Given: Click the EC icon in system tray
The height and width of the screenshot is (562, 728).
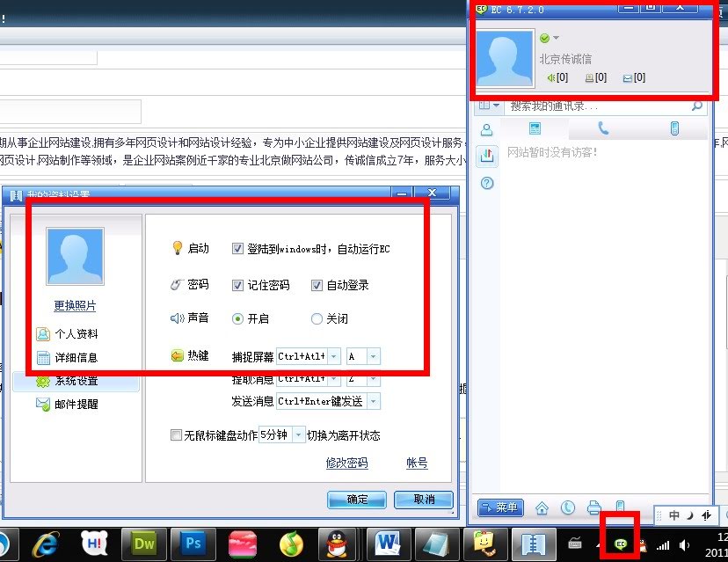Looking at the screenshot, I should 622,544.
